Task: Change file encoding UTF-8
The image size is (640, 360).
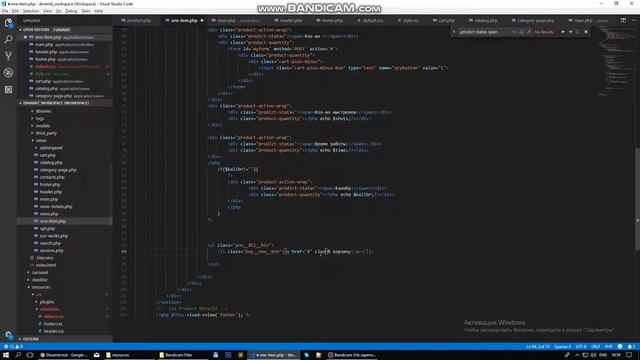Action: (581, 347)
